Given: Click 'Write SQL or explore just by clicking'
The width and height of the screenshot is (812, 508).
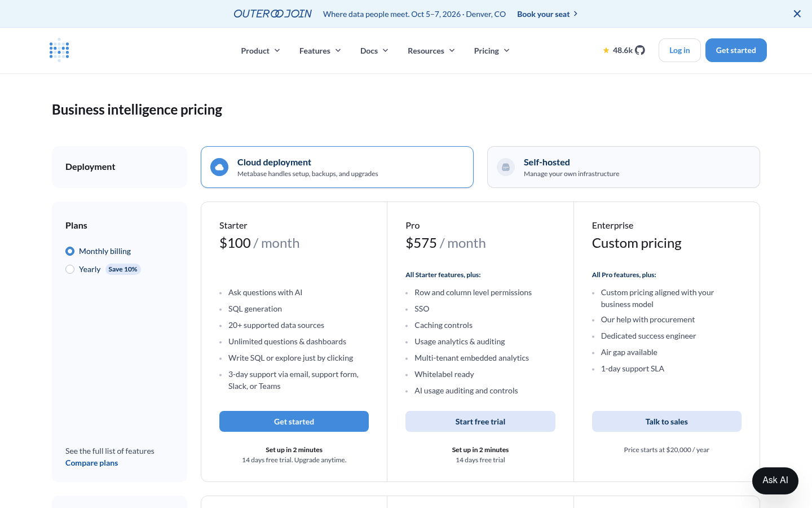Looking at the screenshot, I should (x=290, y=358).
